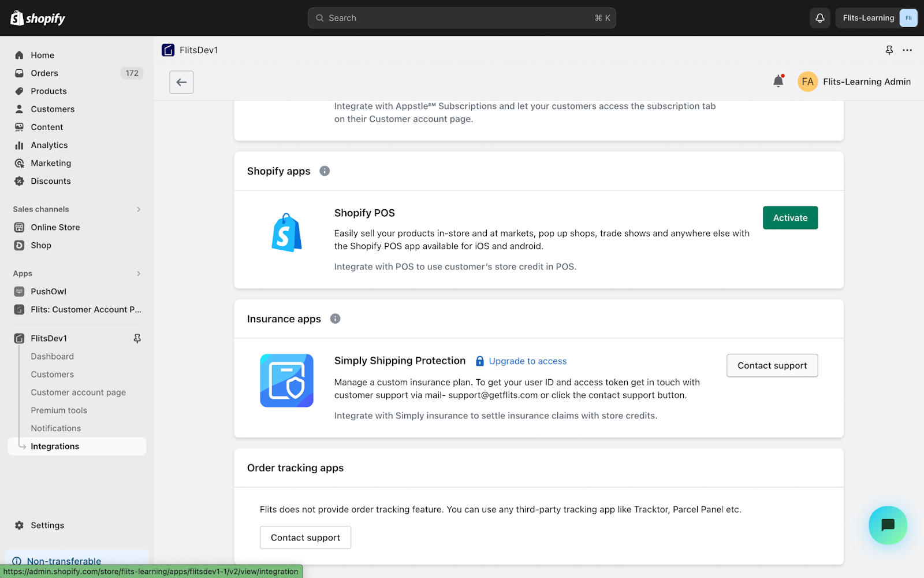Click the Settings gear icon

pyautogui.click(x=19, y=525)
